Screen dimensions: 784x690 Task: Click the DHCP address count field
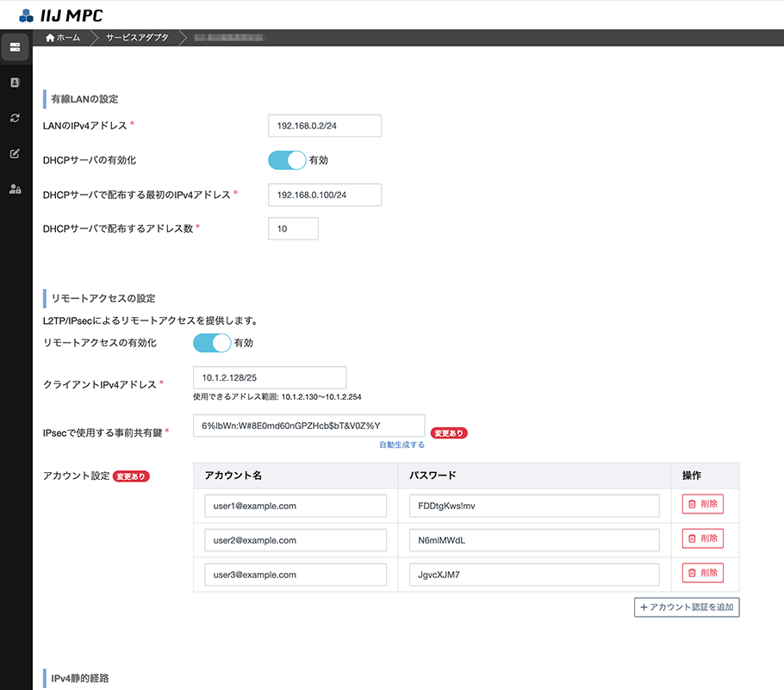click(293, 228)
